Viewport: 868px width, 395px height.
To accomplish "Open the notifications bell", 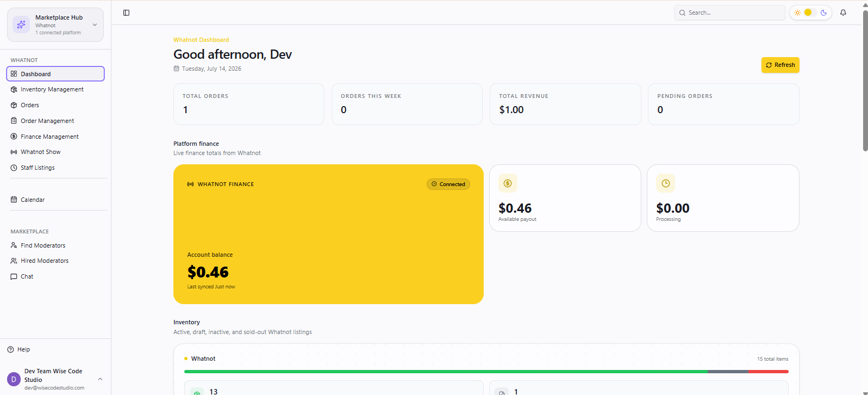I will point(843,13).
